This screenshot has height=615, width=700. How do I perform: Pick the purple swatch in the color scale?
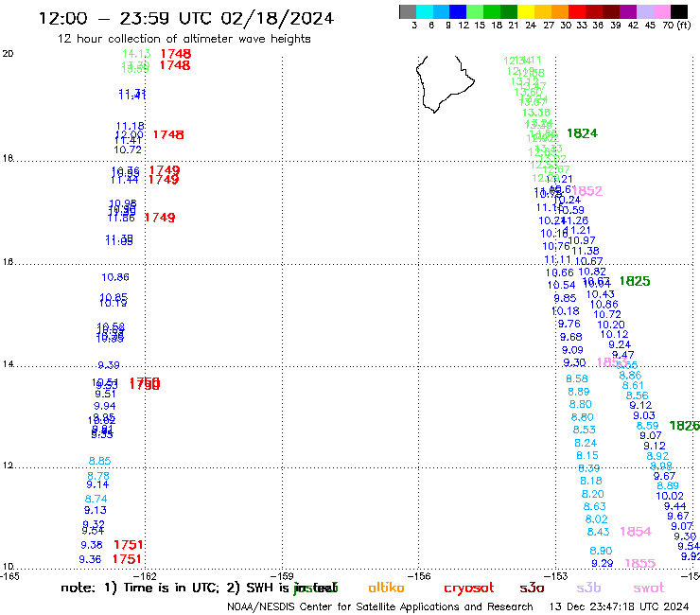627,11
